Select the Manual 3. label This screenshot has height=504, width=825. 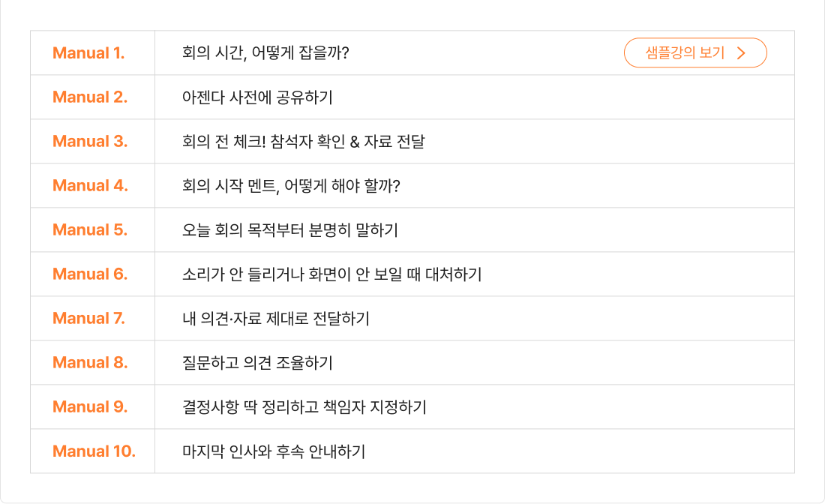[x=90, y=141]
